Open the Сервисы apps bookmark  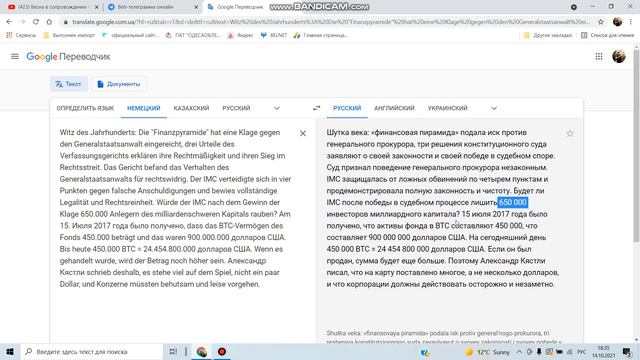point(21,35)
